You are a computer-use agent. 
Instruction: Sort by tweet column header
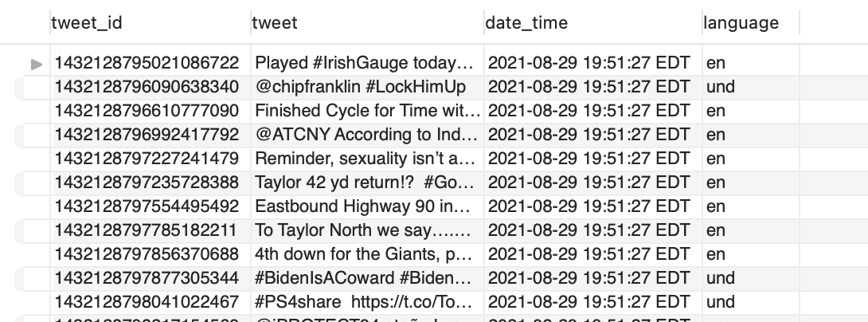point(367,23)
